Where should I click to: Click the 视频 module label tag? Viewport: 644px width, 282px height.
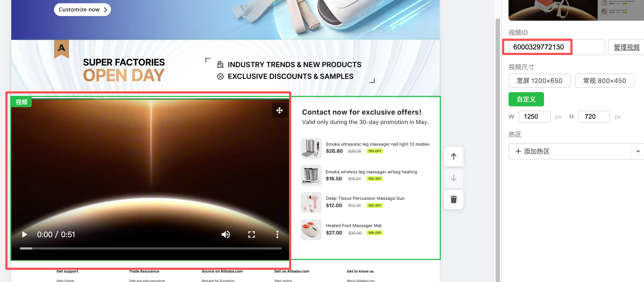coord(21,102)
